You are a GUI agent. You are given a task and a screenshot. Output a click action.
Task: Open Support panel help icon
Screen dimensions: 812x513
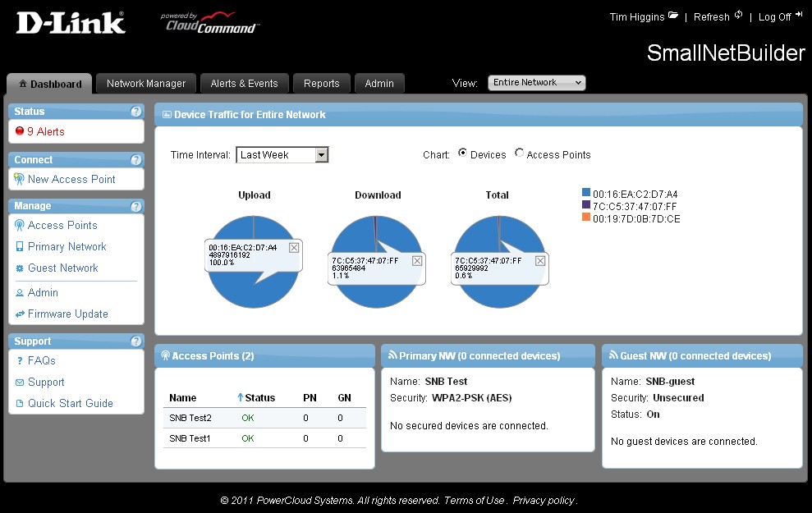[x=135, y=341]
